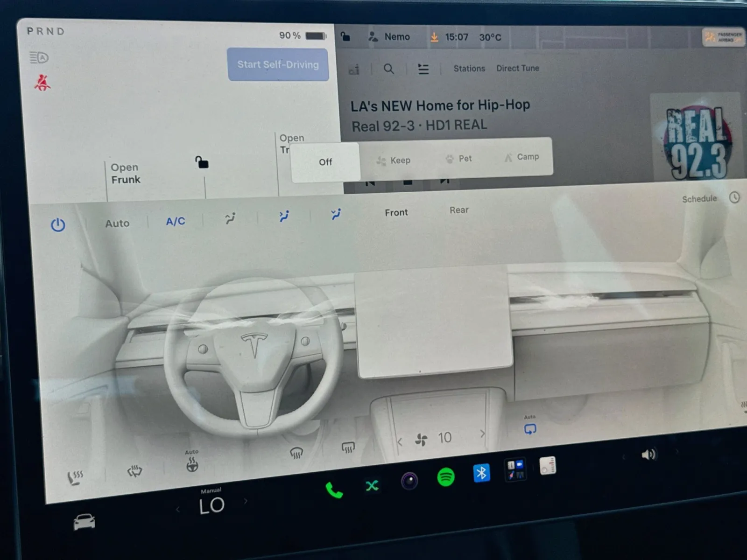
Task: Toggle air recirculation icon
Action: (530, 429)
